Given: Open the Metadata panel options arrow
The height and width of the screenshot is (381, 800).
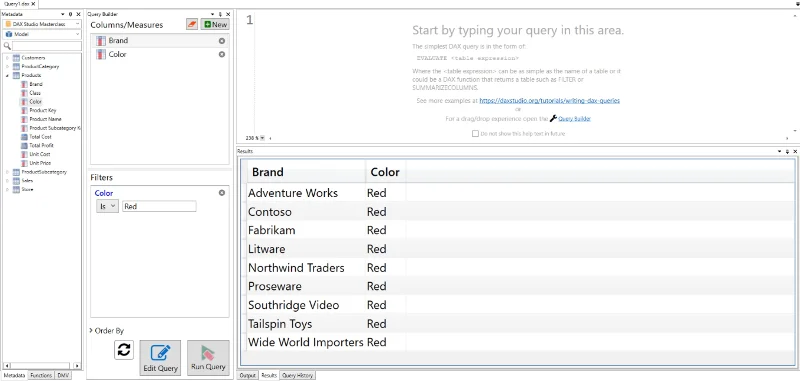Looking at the screenshot, I should pyautogui.click(x=63, y=14).
